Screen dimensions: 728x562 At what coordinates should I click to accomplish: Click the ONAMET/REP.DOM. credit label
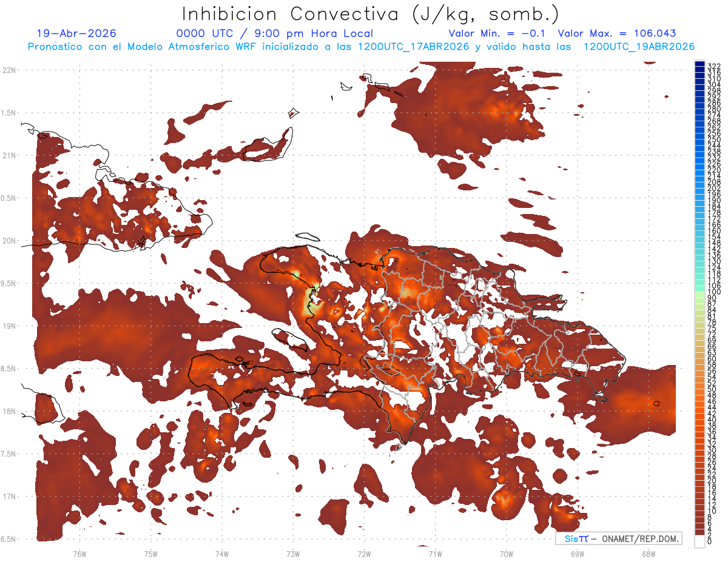641,538
